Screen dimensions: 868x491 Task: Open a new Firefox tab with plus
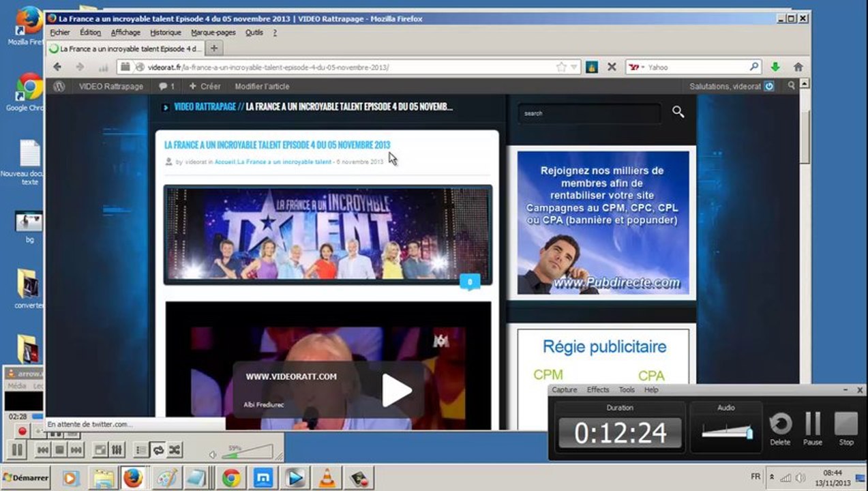coord(213,48)
